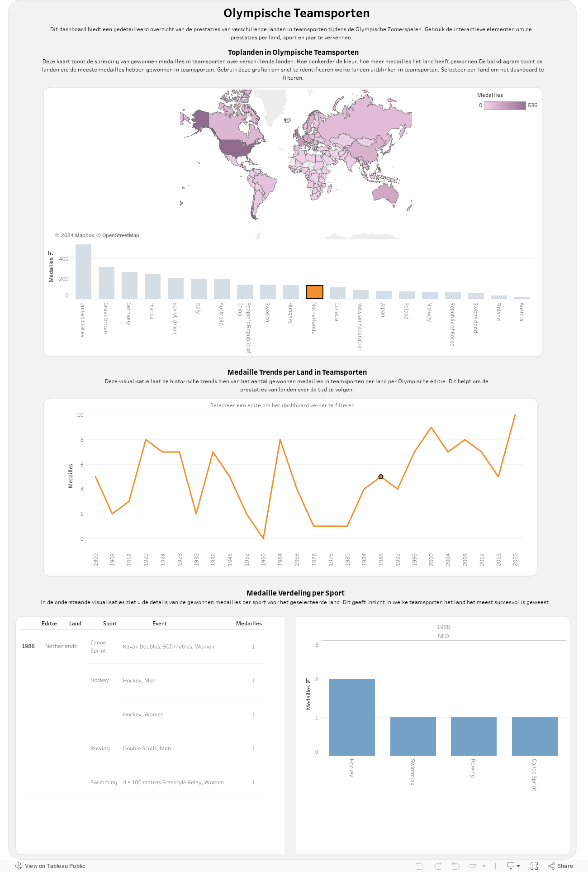
Task: Click the Medailles column header in table
Action: point(249,624)
